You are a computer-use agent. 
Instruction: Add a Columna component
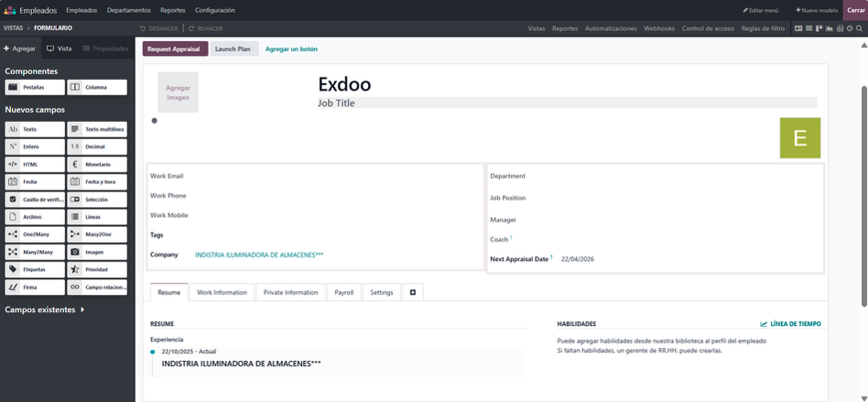pyautogui.click(x=97, y=88)
